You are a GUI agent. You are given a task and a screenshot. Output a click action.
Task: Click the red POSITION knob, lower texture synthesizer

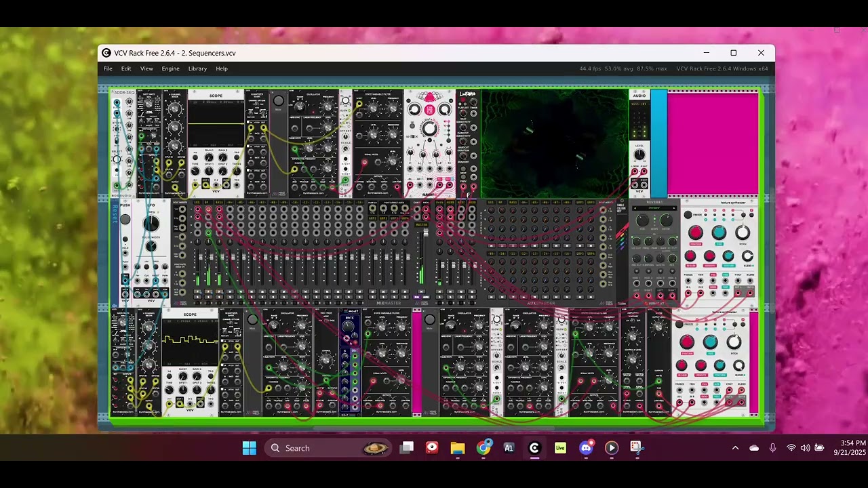pyautogui.click(x=687, y=342)
